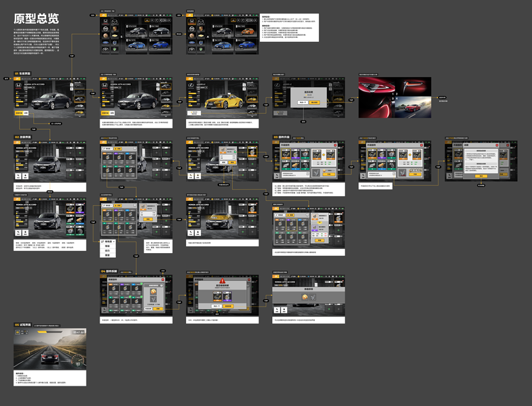Select yellow car thumbnail in 01 车库界面 car list
This screenshot has height=406, width=532.
80,112
